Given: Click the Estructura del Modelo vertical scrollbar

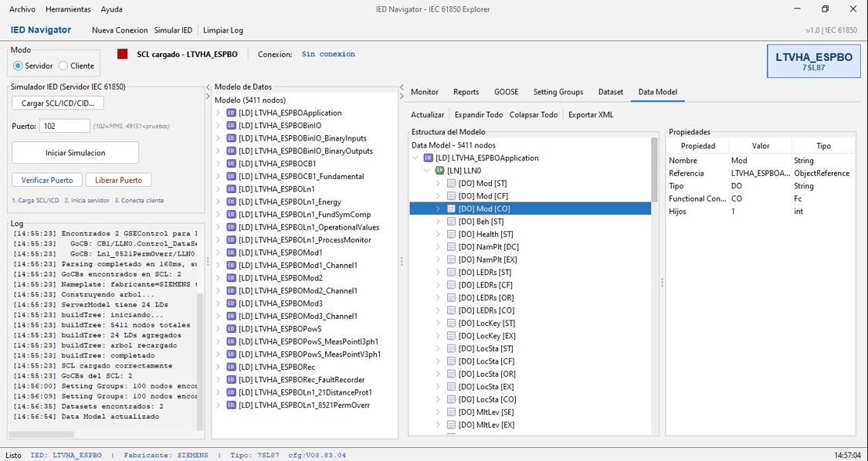Looking at the screenshot, I should [x=654, y=171].
